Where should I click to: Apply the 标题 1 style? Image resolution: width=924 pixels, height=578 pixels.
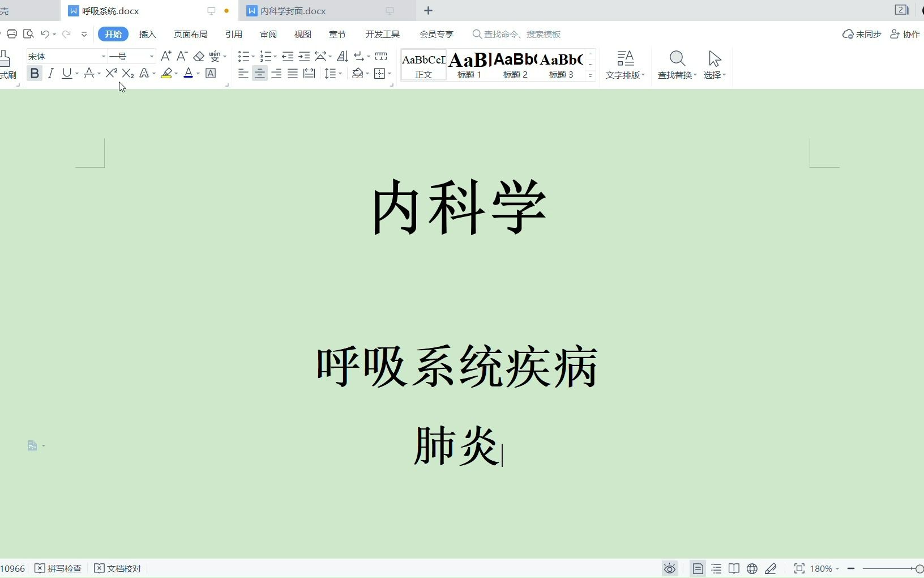pyautogui.click(x=469, y=65)
